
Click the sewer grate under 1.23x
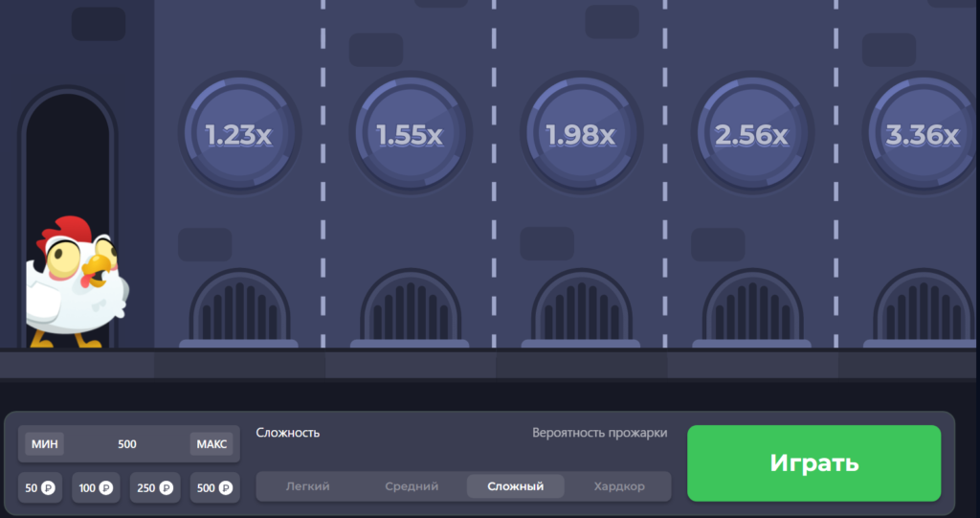(239, 308)
